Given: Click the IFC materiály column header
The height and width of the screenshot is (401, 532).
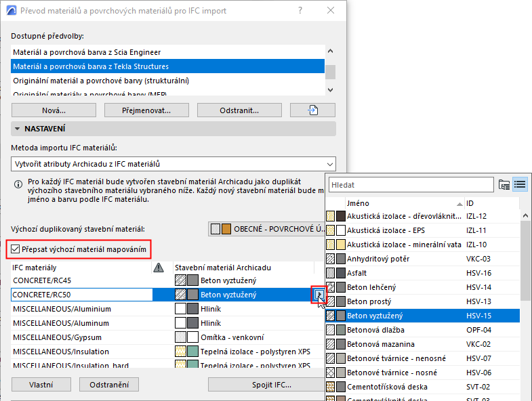Looking at the screenshot, I should point(81,268).
